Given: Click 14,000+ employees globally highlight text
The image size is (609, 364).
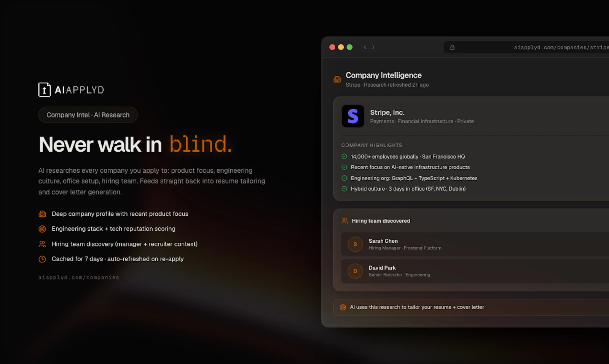Looking at the screenshot, I should click(x=408, y=157).
